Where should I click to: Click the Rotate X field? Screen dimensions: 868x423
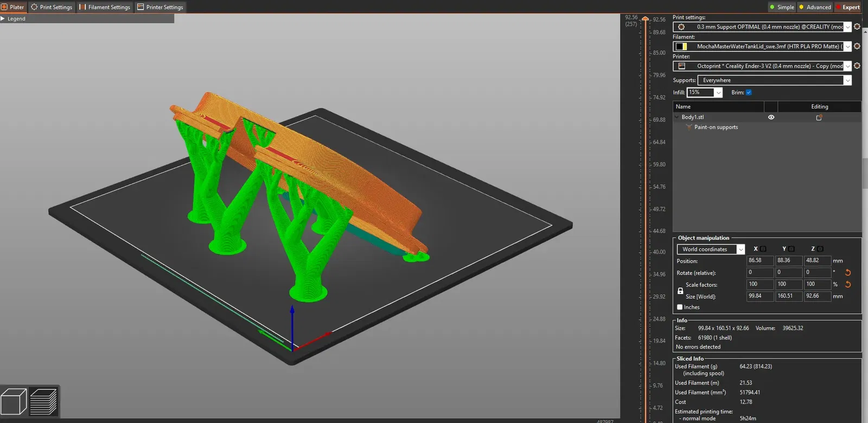[x=760, y=273]
